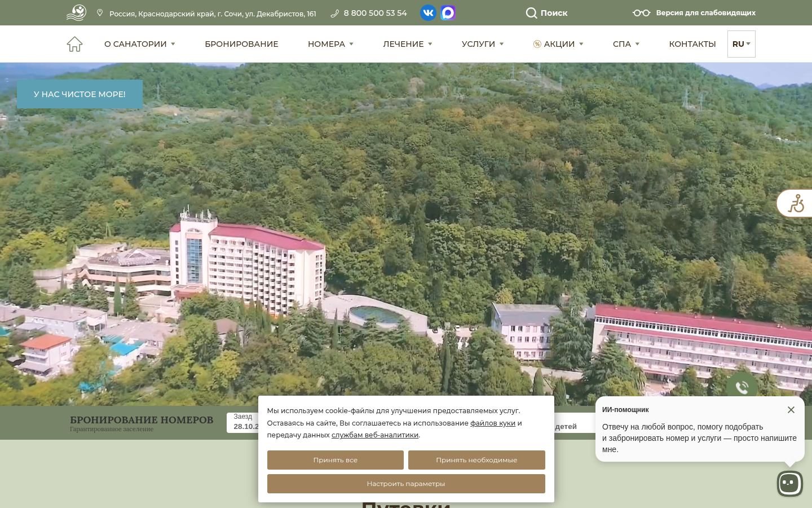The image size is (812, 508).
Task: Open the VK social network icon
Action: tap(428, 12)
